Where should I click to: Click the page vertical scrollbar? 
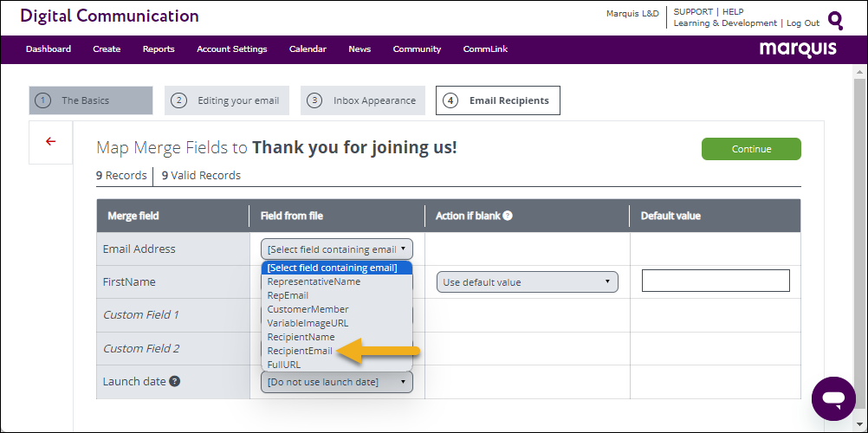(x=859, y=242)
